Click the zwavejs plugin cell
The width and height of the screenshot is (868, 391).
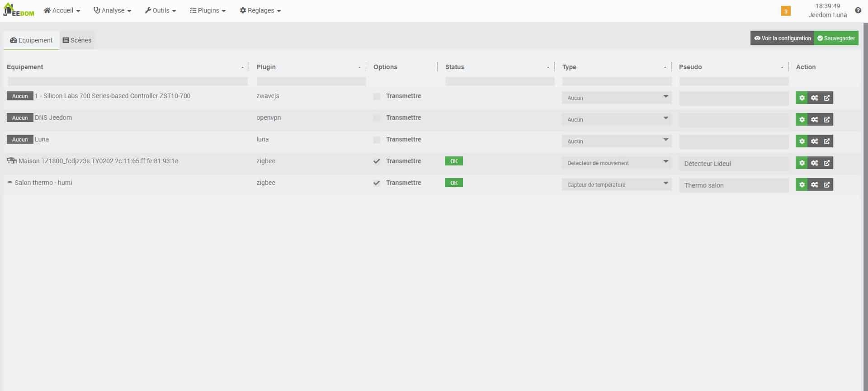tap(268, 96)
